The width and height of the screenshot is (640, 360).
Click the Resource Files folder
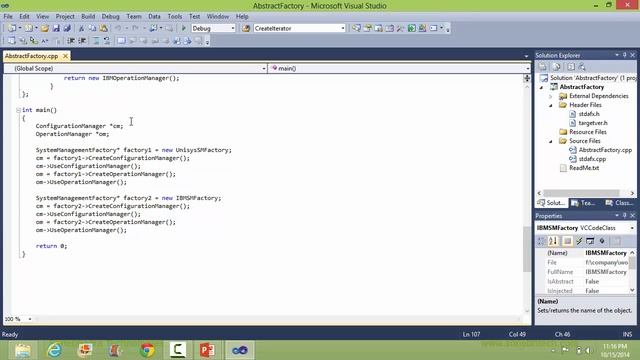pos(588,132)
